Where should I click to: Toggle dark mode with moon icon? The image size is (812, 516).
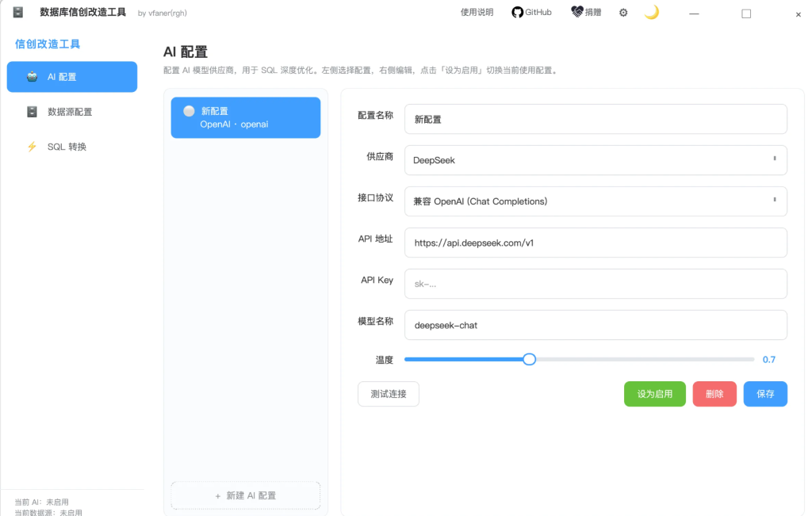pos(652,12)
